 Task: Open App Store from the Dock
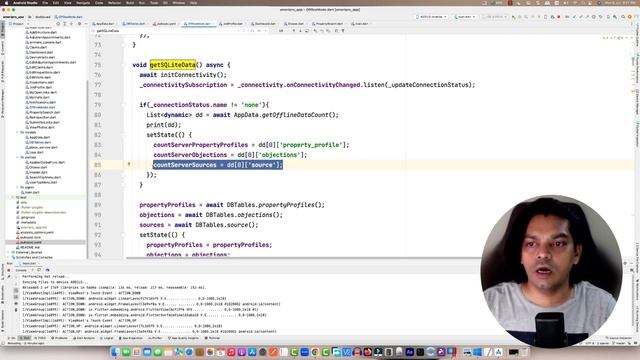click(x=252, y=352)
